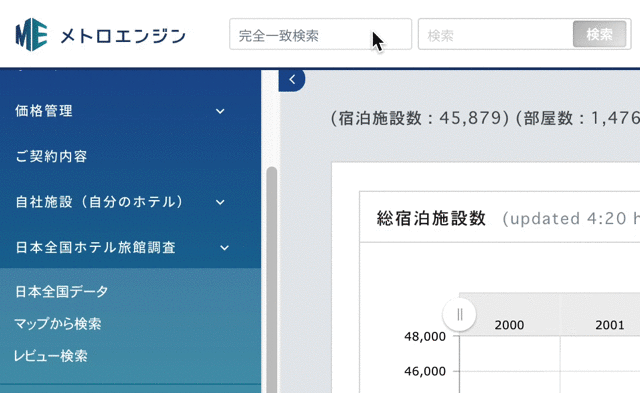Screen dimensions: 640x400
Task: Click the 2001 year label on the chart
Action: (609, 325)
